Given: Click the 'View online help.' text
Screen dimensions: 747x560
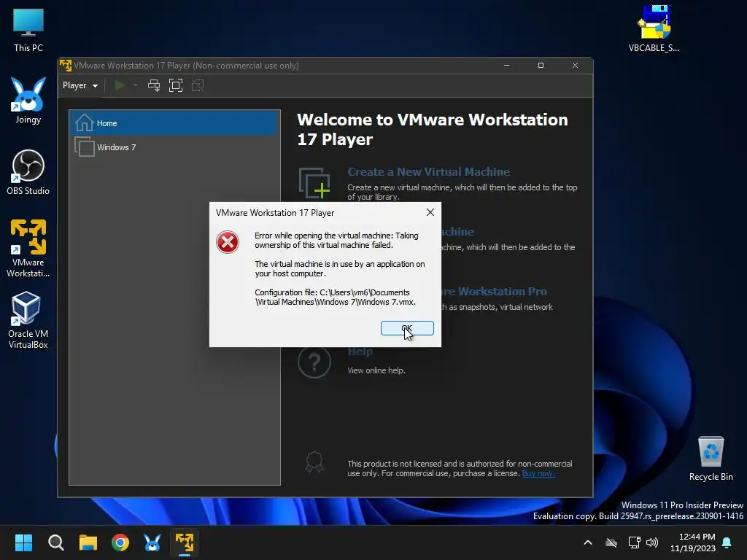Looking at the screenshot, I should click(x=376, y=370).
